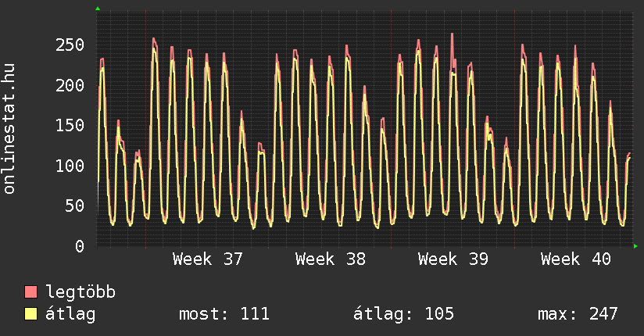Click the yellow átlag legend swatch

pos(30,313)
